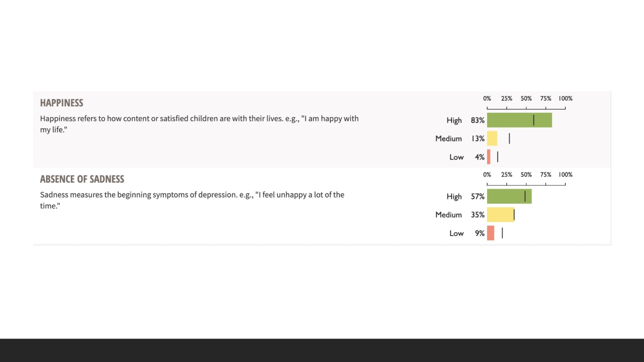Click the red Low bar for Absence of Sadness
Image resolution: width=644 pixels, height=362 pixels.
490,233
